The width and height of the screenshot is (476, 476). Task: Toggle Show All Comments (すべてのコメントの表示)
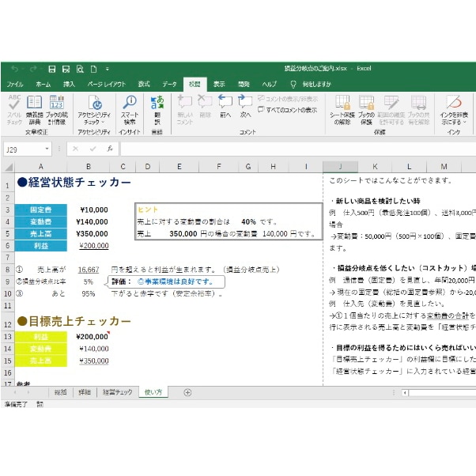point(287,110)
